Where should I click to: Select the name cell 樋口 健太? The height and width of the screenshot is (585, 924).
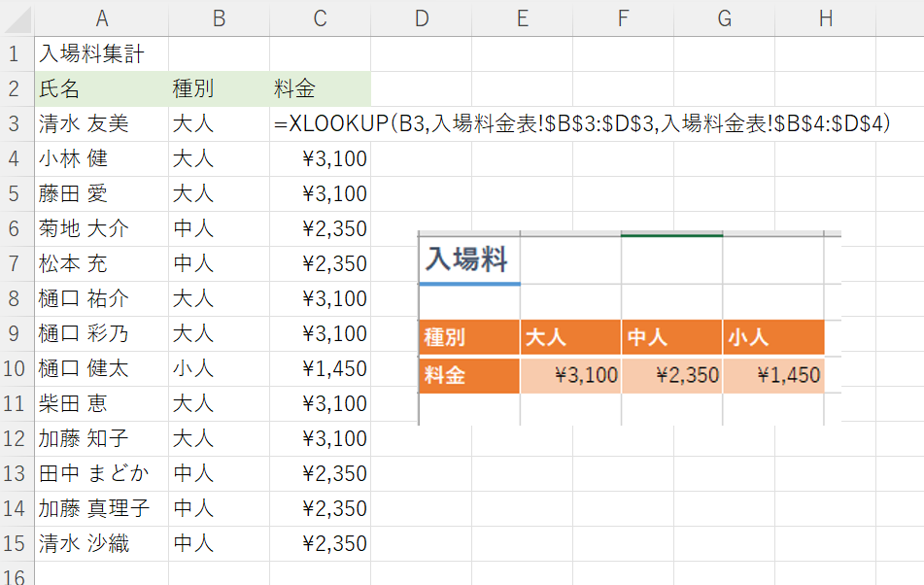(x=101, y=369)
